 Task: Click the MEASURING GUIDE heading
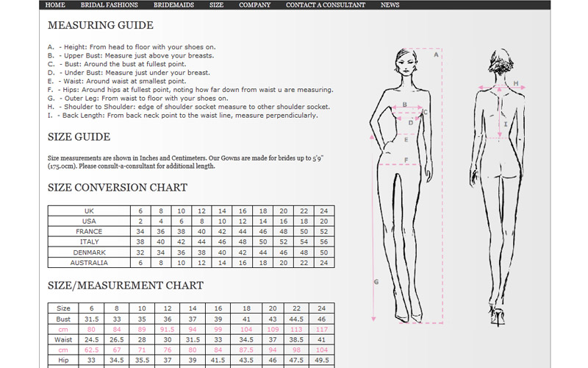coord(101,25)
